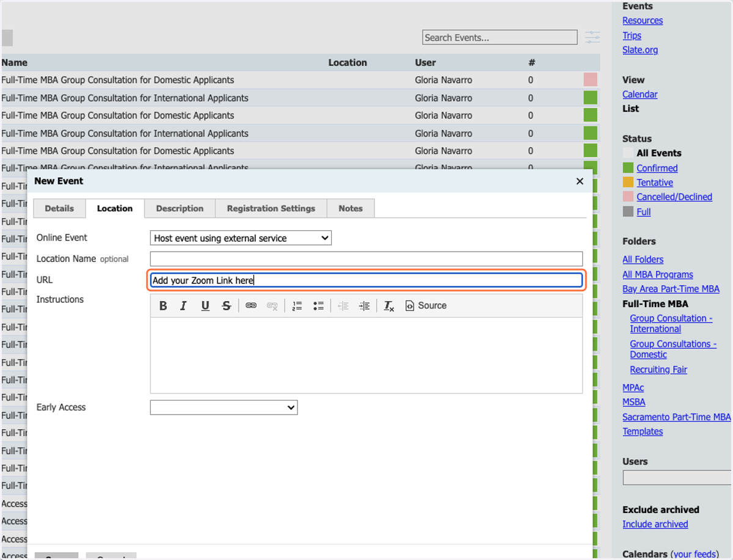
Task: Toggle underline formatting in Instructions editor
Action: [205, 306]
